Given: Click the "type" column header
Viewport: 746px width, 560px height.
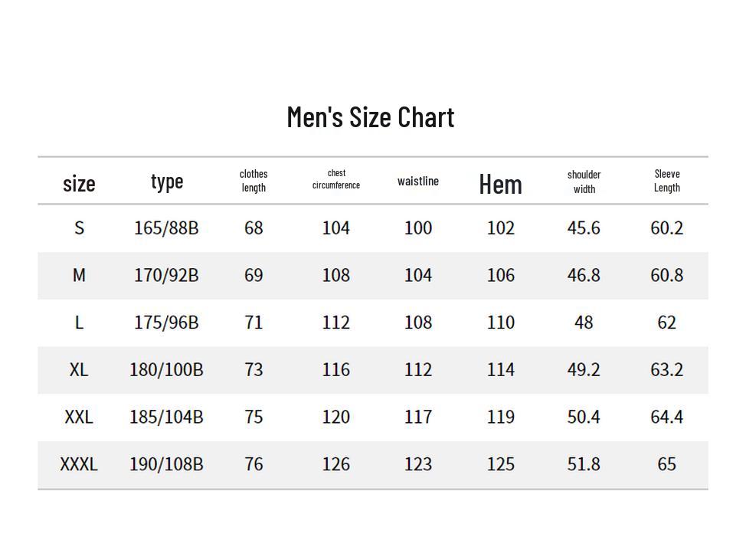Looking at the screenshot, I should click(x=167, y=182).
